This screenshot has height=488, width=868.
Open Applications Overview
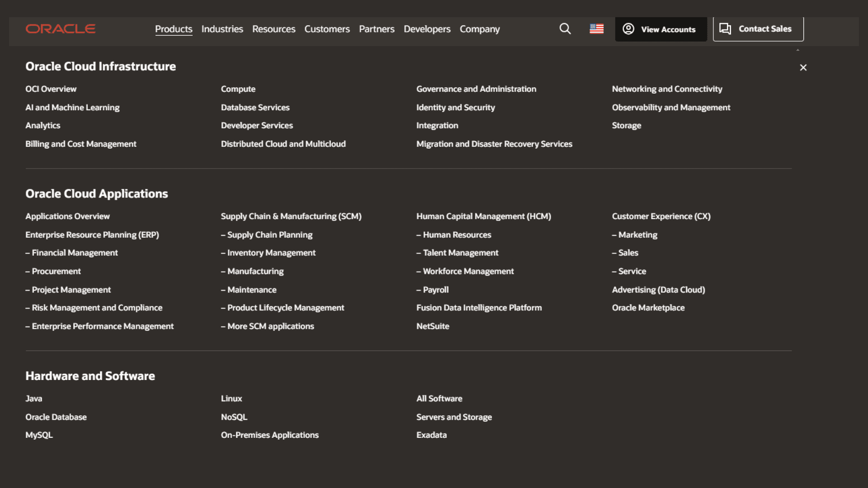[x=68, y=216]
